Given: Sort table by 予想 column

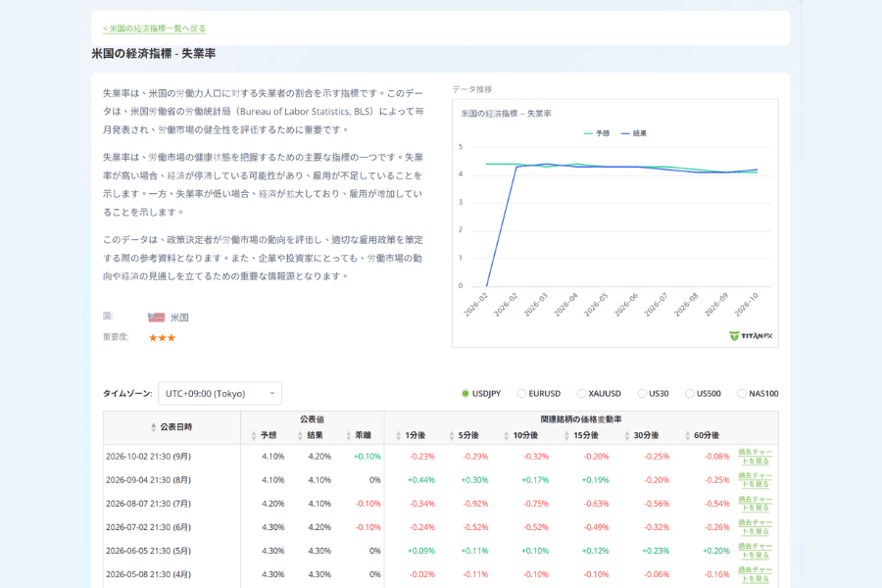Looking at the screenshot, I should pos(264,435).
